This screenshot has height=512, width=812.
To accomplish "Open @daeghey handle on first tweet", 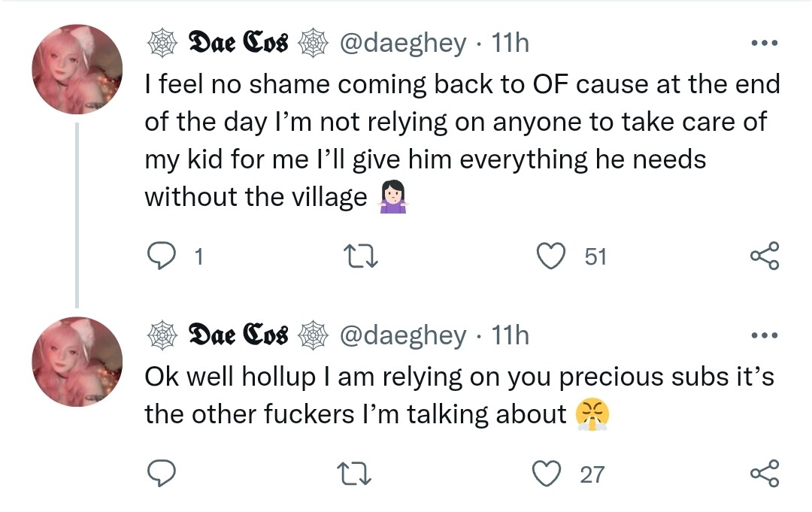I will [403, 43].
